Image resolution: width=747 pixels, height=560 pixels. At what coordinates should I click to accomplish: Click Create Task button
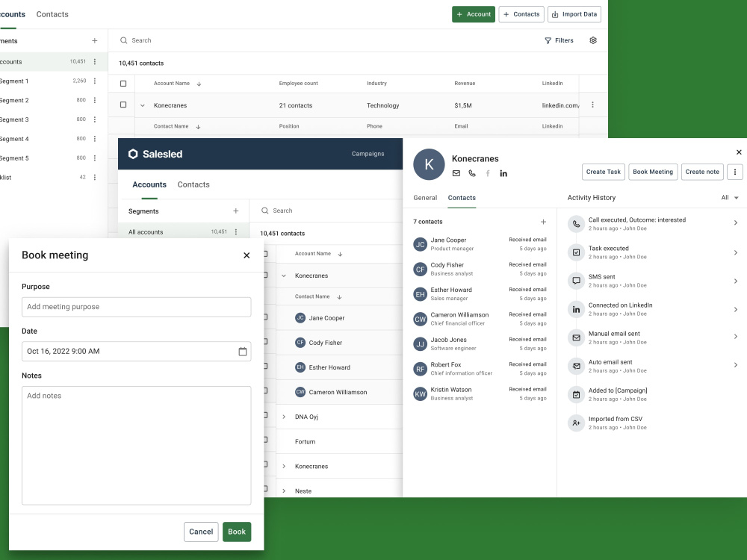click(x=603, y=172)
